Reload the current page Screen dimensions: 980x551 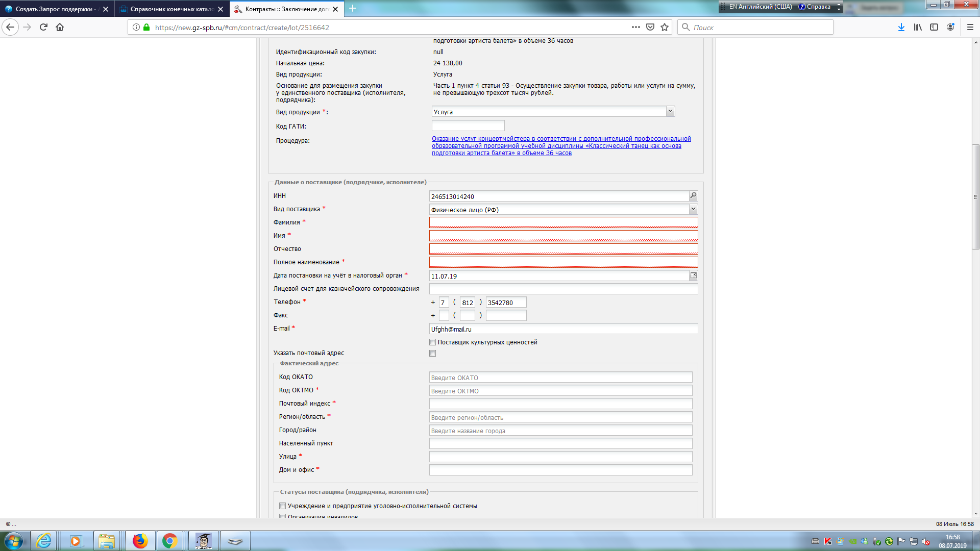[x=43, y=28]
